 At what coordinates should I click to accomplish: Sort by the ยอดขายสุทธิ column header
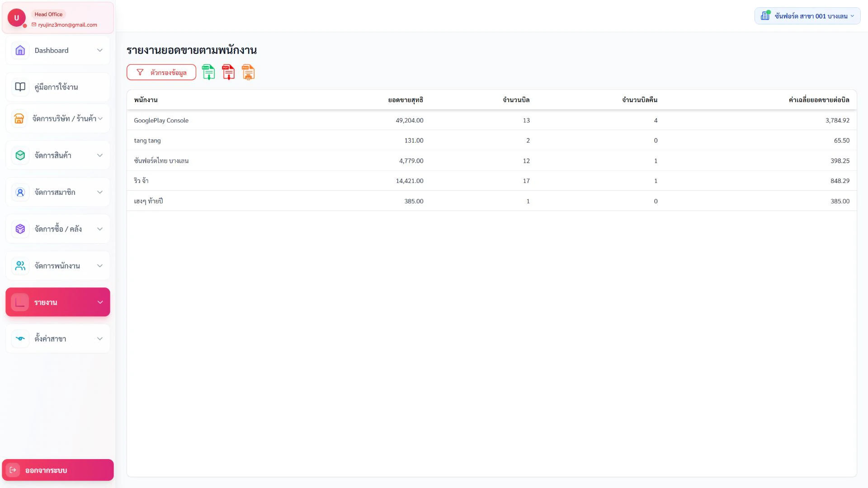click(x=406, y=100)
